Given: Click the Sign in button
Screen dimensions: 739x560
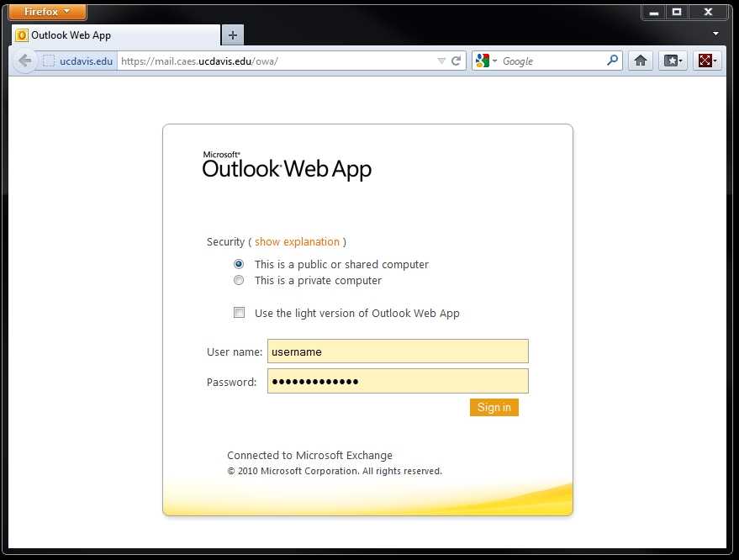Looking at the screenshot, I should pyautogui.click(x=494, y=407).
